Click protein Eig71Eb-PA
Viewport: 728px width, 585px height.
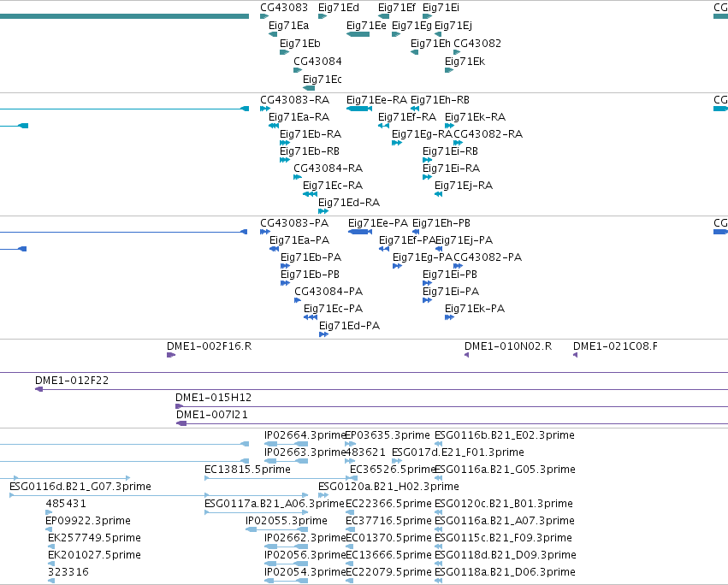coord(311,257)
